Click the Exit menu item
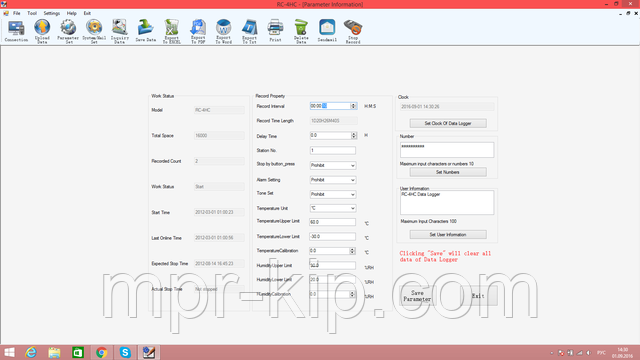Viewport: 640px width, 360px height. [x=87, y=13]
